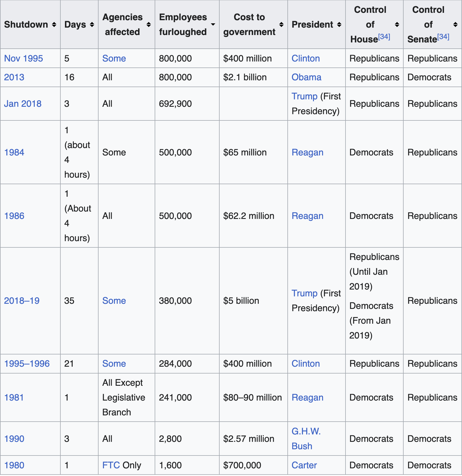Click President column sort arrows
This screenshot has width=462, height=476.
tap(339, 25)
